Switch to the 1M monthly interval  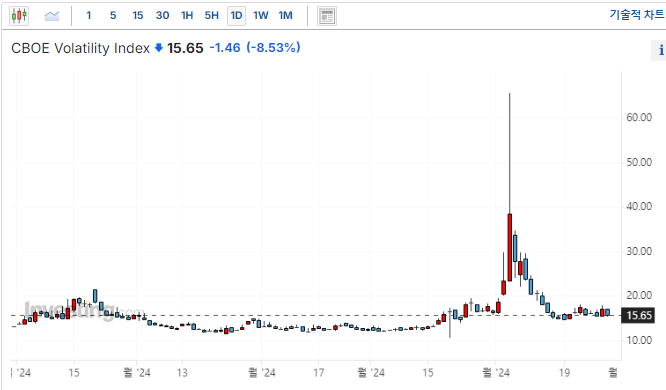tap(285, 16)
